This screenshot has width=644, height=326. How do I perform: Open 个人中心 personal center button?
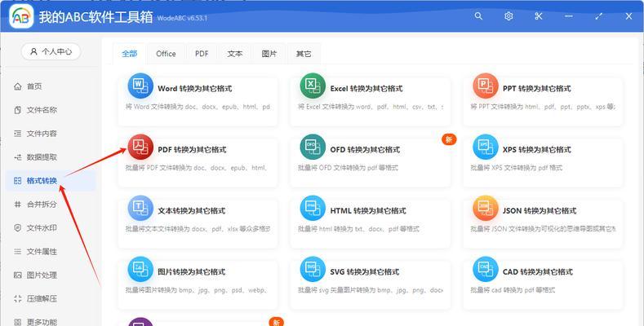[51, 51]
